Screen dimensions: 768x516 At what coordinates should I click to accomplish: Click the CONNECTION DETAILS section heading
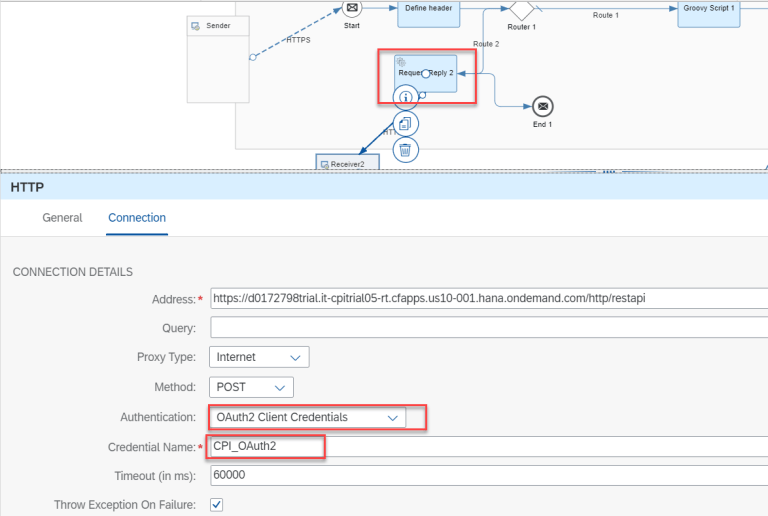(72, 272)
